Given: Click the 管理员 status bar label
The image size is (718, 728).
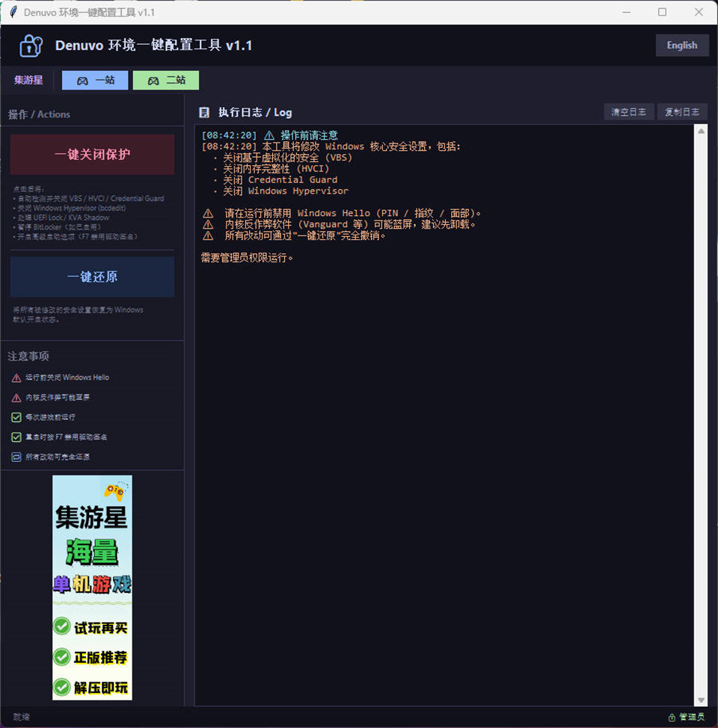Looking at the screenshot, I should tap(692, 718).
